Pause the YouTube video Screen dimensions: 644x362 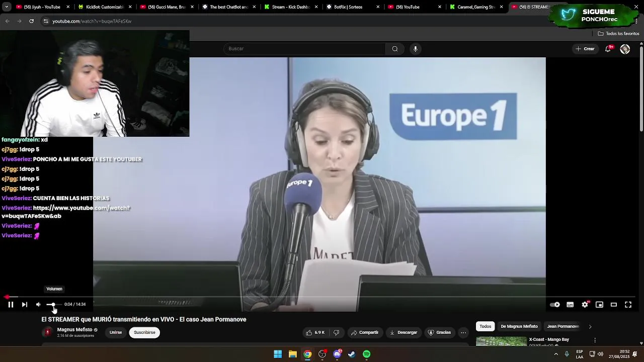click(x=10, y=304)
